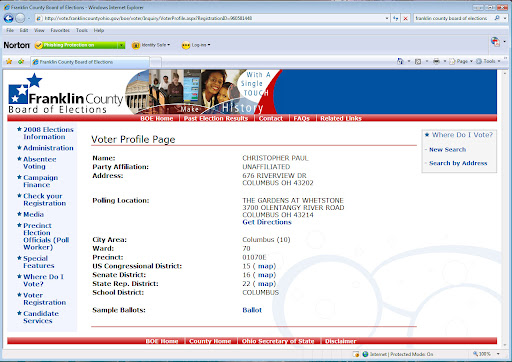Screen dimensions: 512x362
Task: Open the Ballot sample link
Action: [252, 310]
